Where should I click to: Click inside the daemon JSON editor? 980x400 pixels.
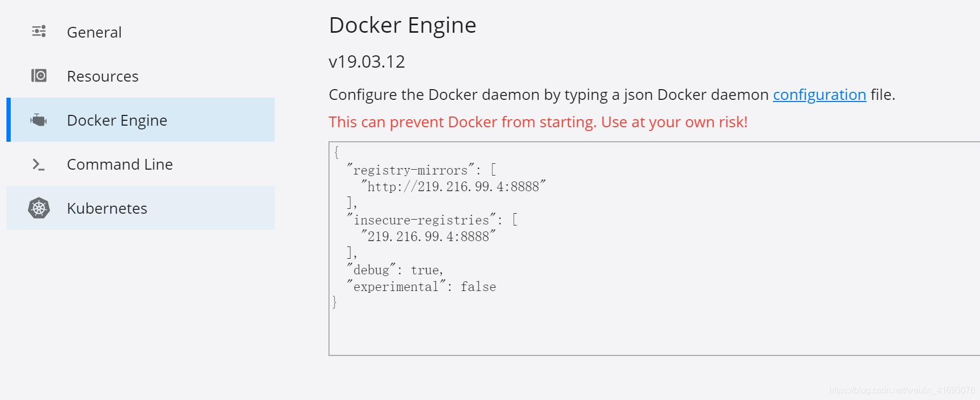coord(654,249)
